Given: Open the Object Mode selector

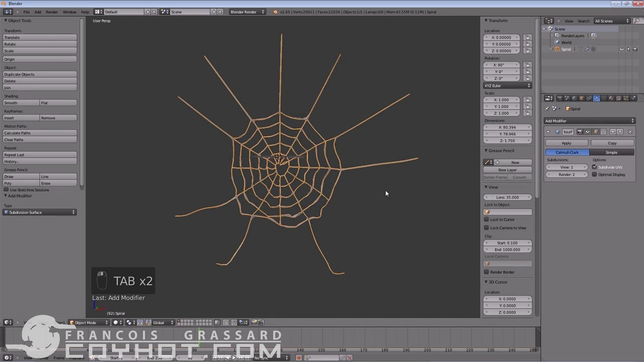Looking at the screenshot, I should (x=89, y=322).
